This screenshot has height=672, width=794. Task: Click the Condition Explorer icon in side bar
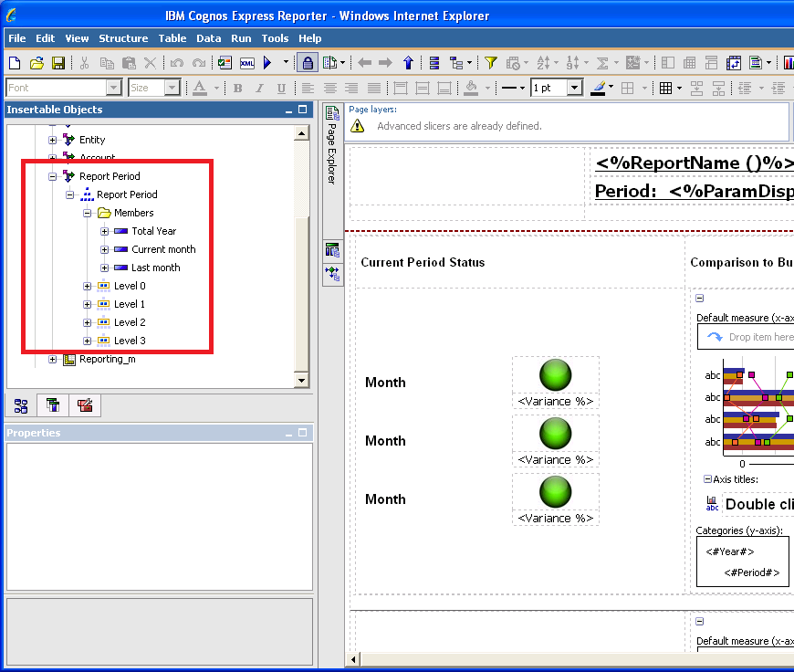pyautogui.click(x=333, y=274)
